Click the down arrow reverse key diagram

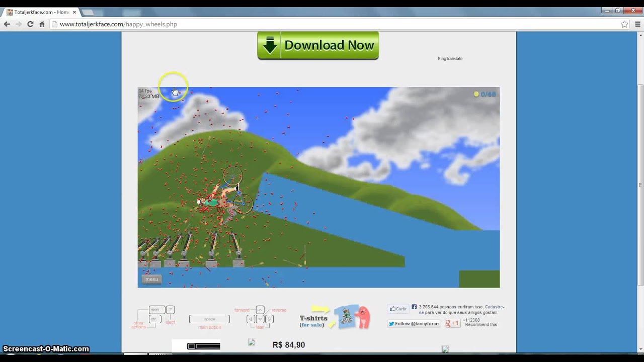coord(260,319)
